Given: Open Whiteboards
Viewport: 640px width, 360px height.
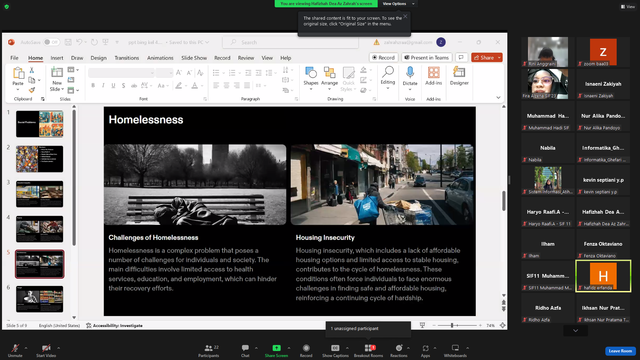Looking at the screenshot, I should tap(455, 350).
